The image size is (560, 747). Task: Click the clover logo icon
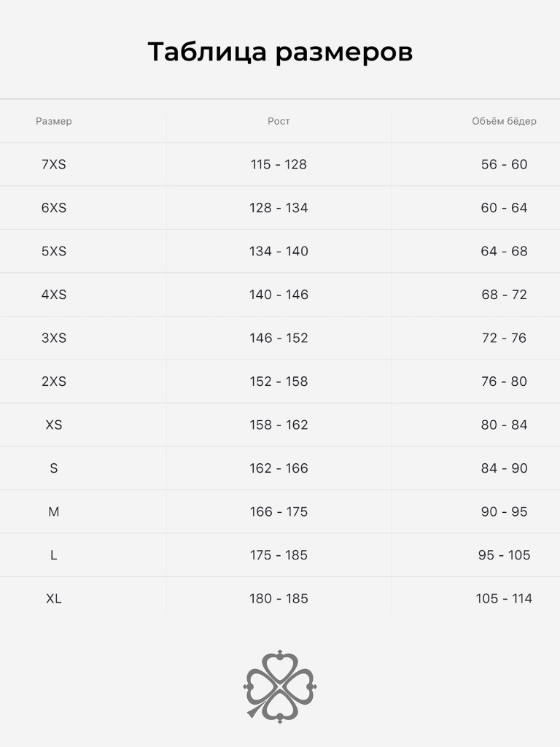(280, 686)
